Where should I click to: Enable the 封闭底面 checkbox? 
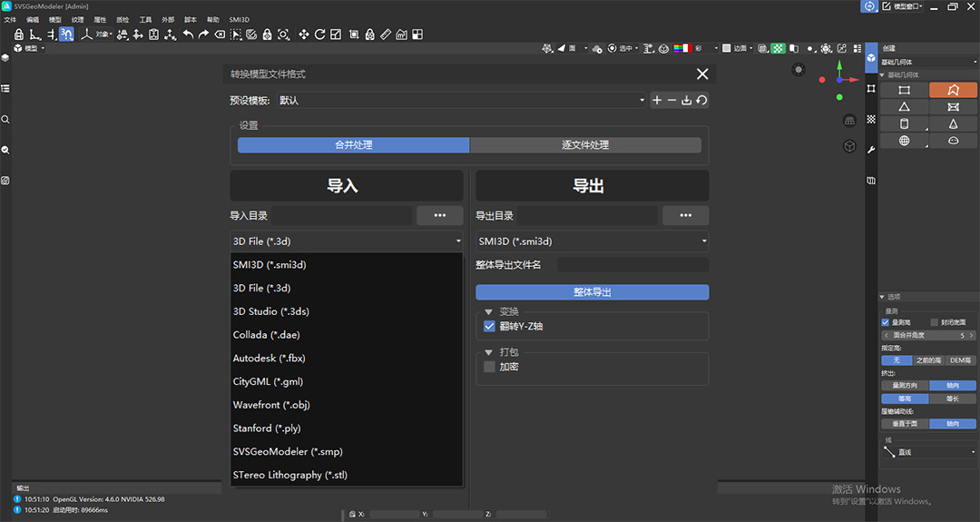pyautogui.click(x=935, y=322)
